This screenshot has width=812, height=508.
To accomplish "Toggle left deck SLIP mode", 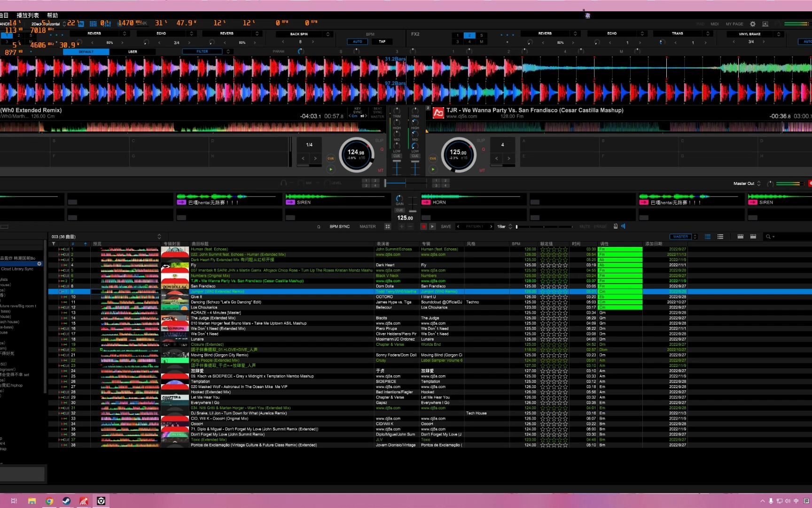I will click(x=379, y=140).
